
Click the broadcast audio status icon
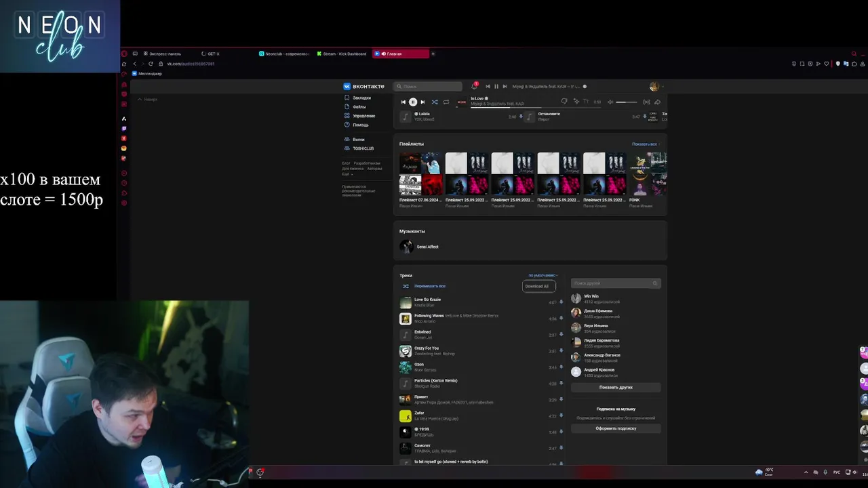646,102
